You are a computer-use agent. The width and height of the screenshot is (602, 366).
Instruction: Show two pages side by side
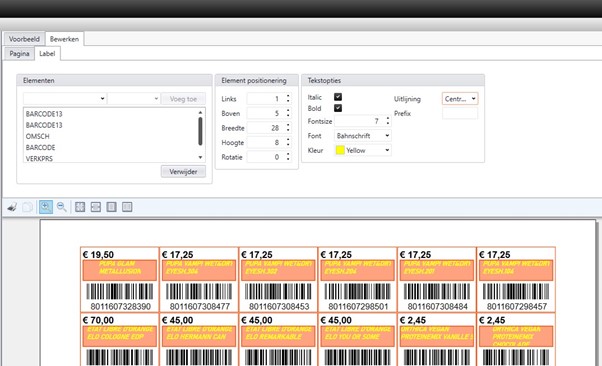tap(127, 207)
